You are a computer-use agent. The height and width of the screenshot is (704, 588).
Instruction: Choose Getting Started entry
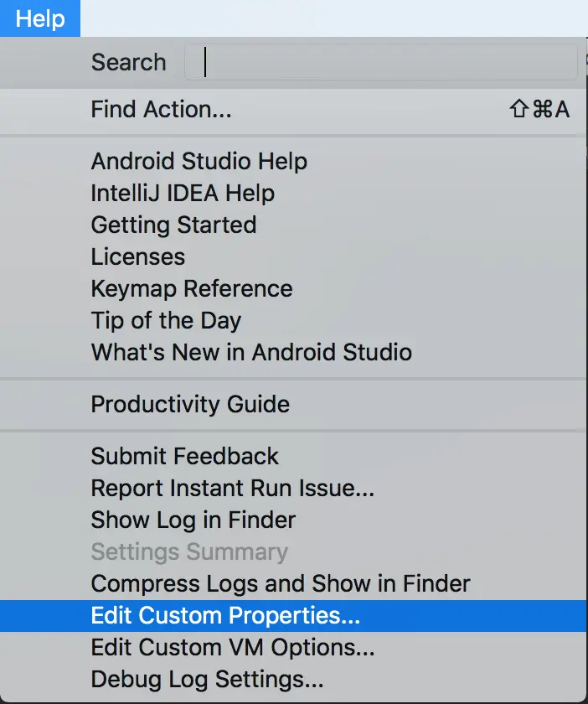(x=173, y=225)
